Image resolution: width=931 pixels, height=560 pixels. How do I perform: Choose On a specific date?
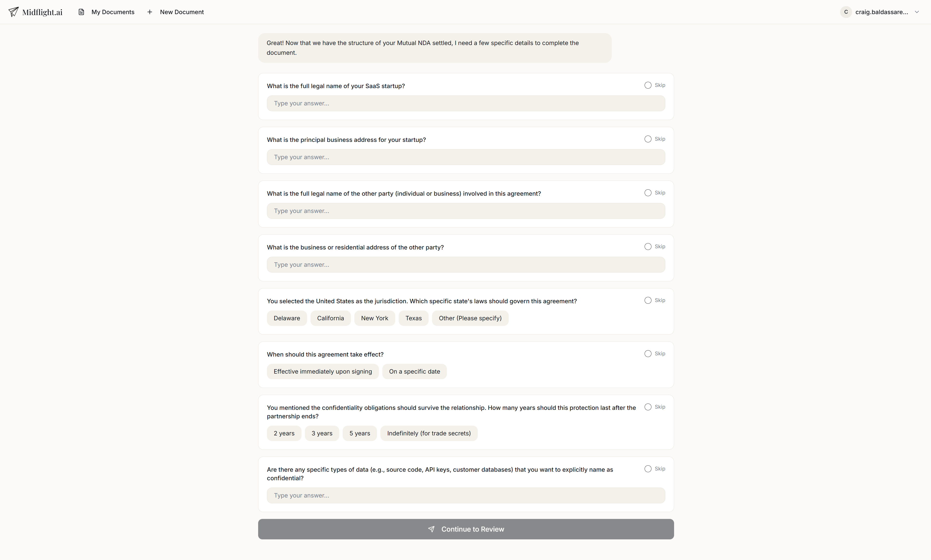[414, 371]
